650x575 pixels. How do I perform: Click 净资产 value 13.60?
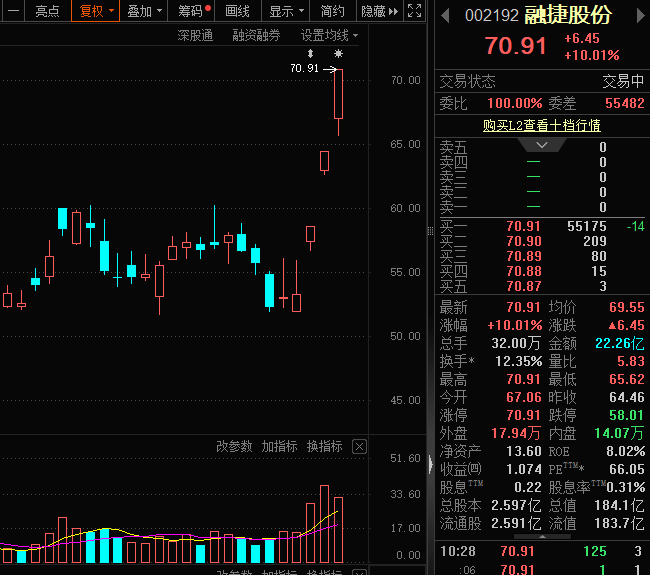[x=524, y=451]
